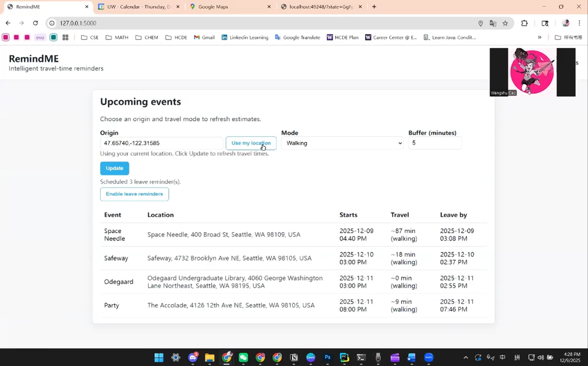Focus the Buffer minutes input
The width and height of the screenshot is (588, 366).
[x=435, y=143]
